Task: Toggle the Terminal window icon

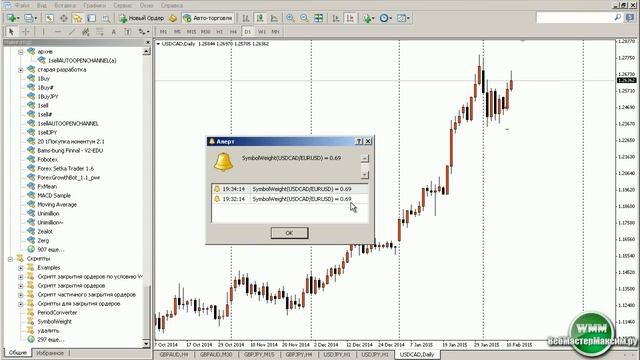Action: pyautogui.click(x=92, y=18)
